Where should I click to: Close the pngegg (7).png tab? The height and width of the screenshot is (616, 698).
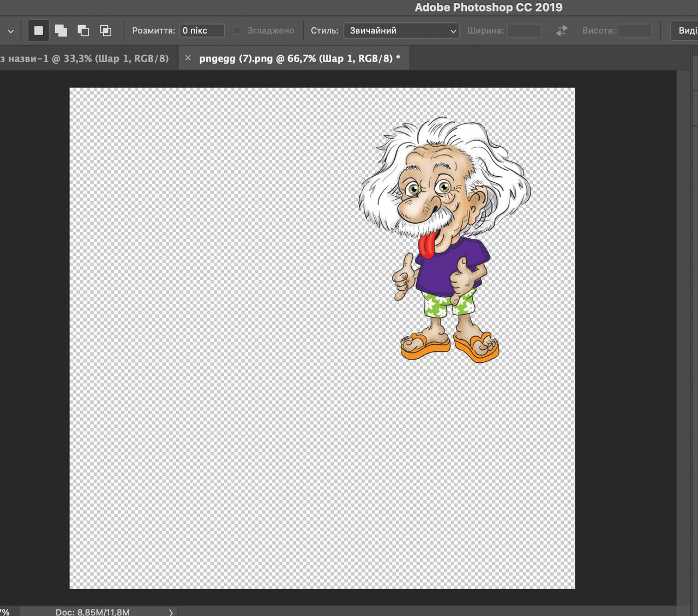click(x=188, y=58)
